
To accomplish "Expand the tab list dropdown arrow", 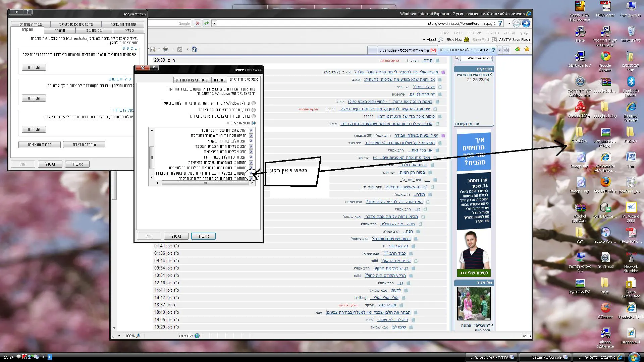I will pos(499,50).
